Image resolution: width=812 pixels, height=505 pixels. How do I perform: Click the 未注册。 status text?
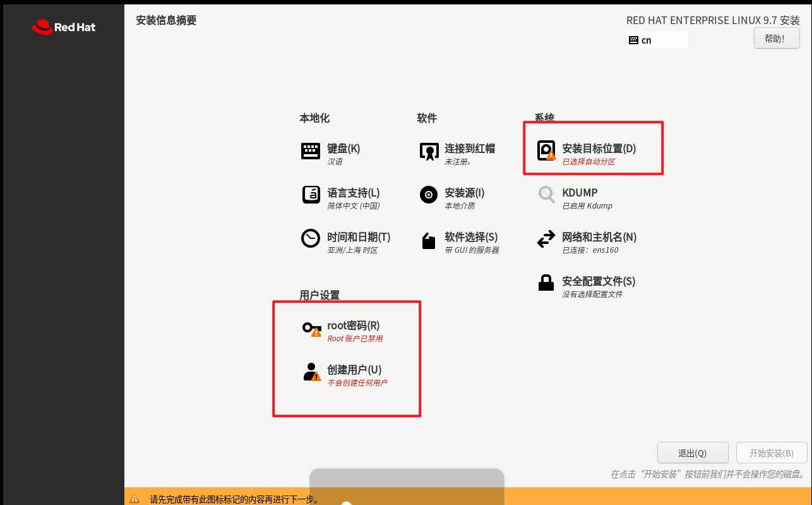click(x=458, y=162)
